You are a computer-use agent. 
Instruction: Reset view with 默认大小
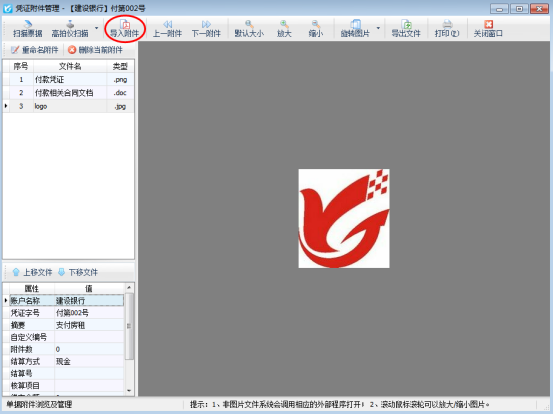(x=249, y=29)
